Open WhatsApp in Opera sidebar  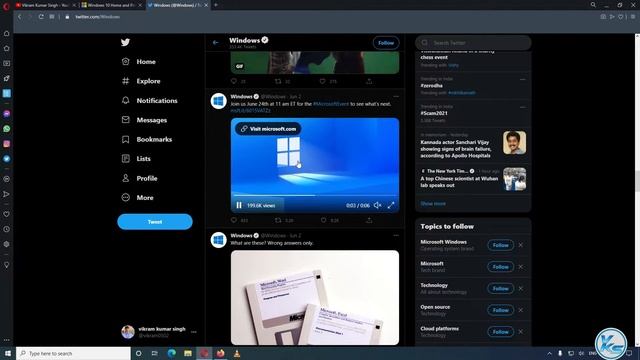pyautogui.click(x=7, y=129)
